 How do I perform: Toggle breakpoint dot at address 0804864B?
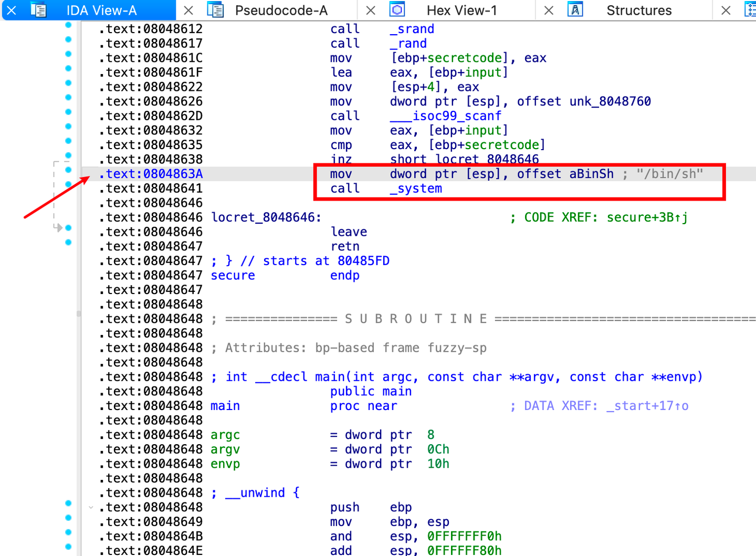68,532
